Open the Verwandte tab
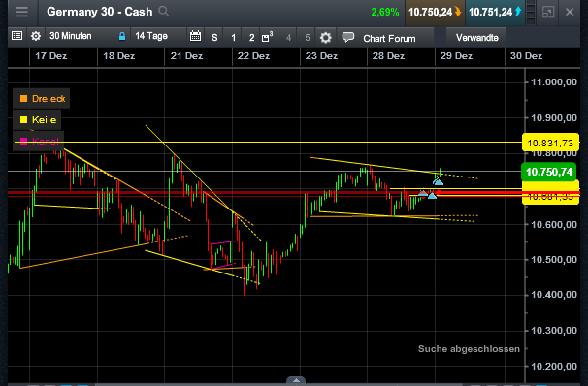The image size is (588, 386). click(477, 38)
